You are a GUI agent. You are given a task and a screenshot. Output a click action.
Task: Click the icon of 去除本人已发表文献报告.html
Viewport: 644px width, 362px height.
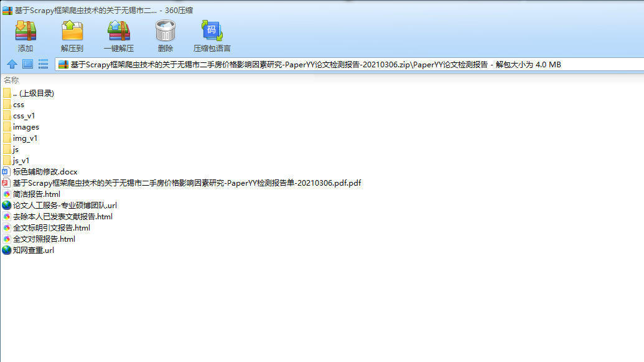(7, 216)
